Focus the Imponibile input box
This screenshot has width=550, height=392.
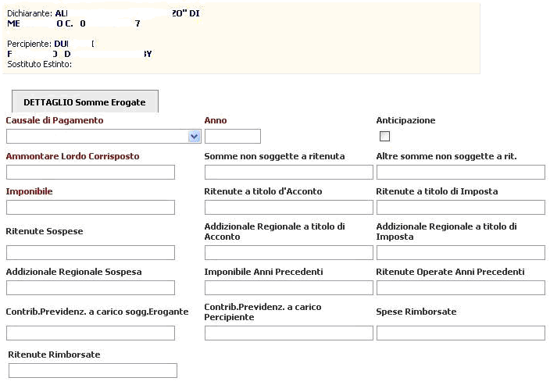pyautogui.click(x=91, y=208)
